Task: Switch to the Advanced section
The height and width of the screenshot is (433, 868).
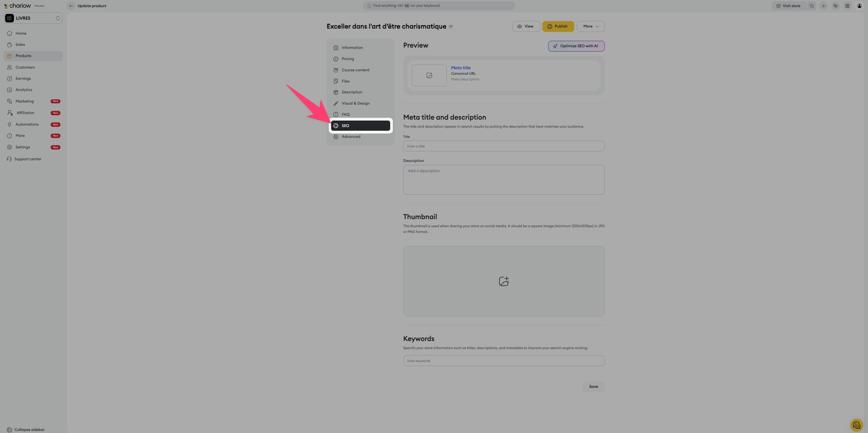Action: pyautogui.click(x=351, y=137)
